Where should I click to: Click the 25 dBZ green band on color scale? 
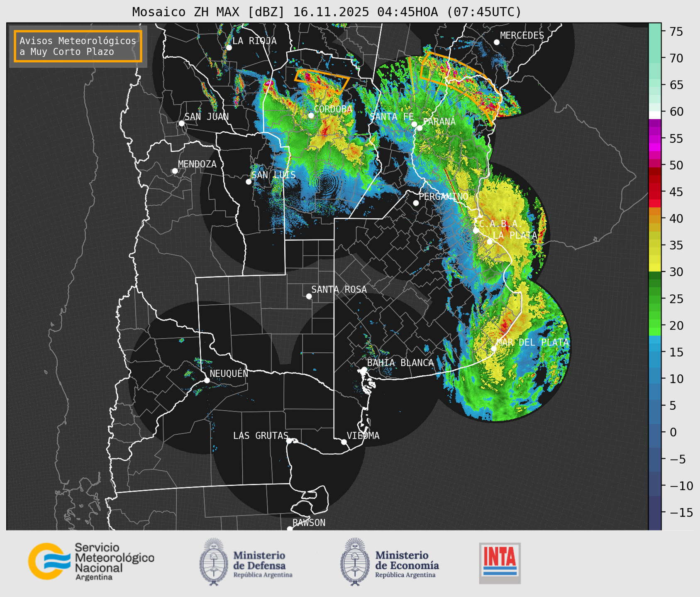[x=655, y=299]
